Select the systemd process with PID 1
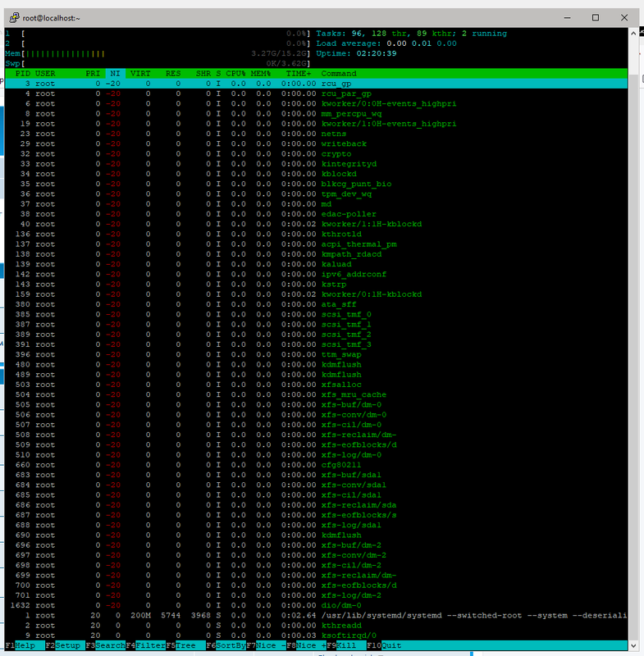This screenshot has height=656, width=644. [x=316, y=616]
